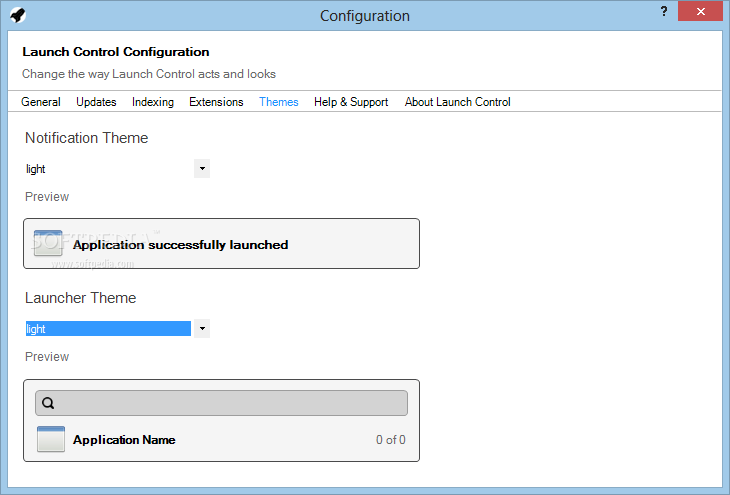The image size is (730, 495).
Task: Click the Themes tab
Action: point(279,102)
